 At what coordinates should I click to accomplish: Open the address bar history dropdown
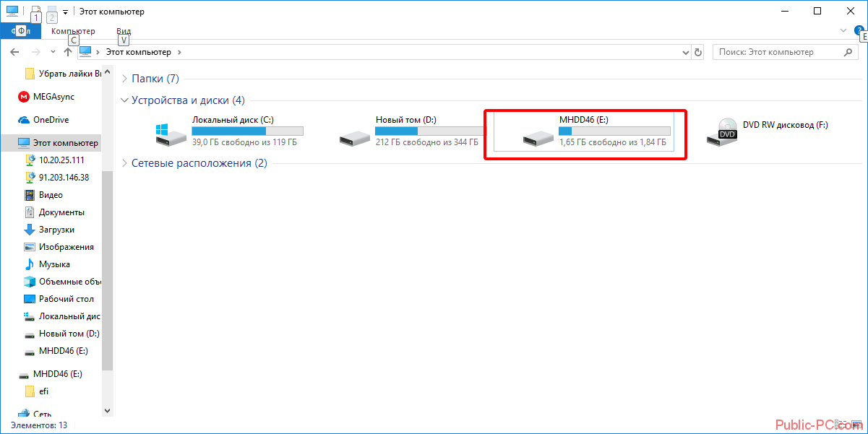tap(687, 52)
